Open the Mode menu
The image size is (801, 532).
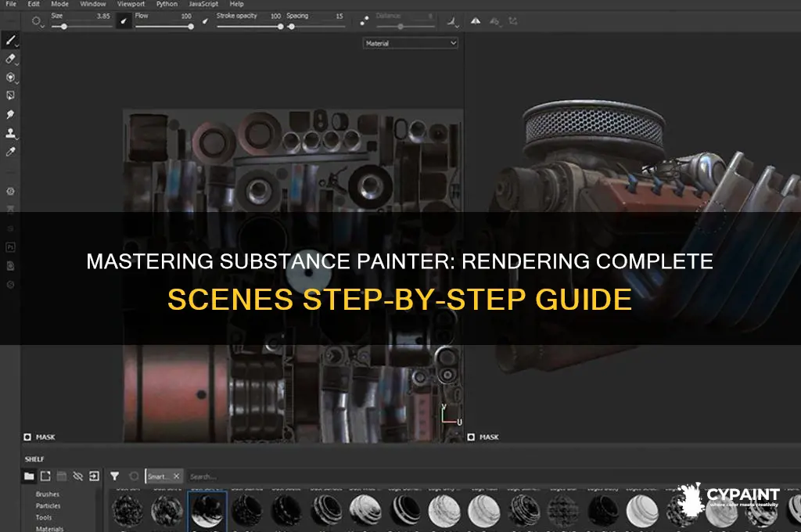point(59,4)
